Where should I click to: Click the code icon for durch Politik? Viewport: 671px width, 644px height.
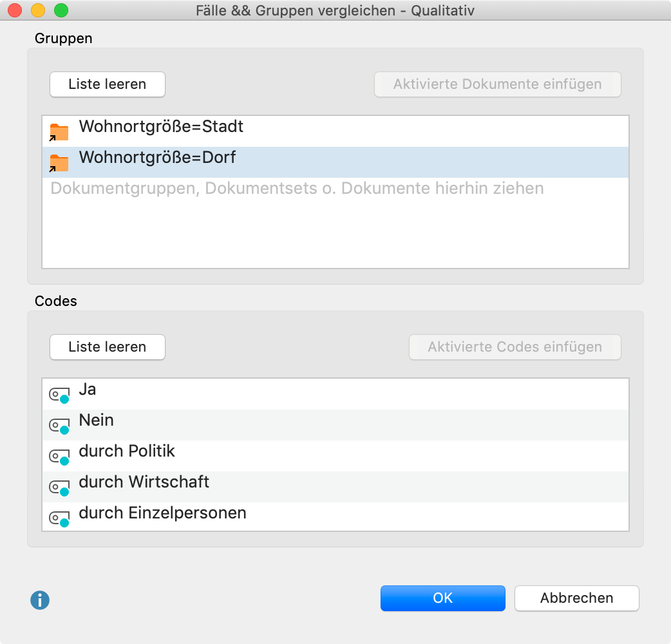pos(59,456)
